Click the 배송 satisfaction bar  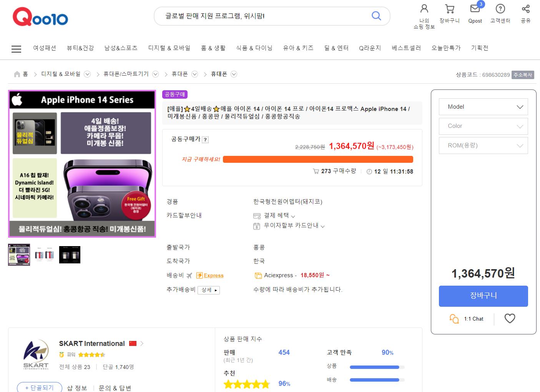click(x=377, y=380)
